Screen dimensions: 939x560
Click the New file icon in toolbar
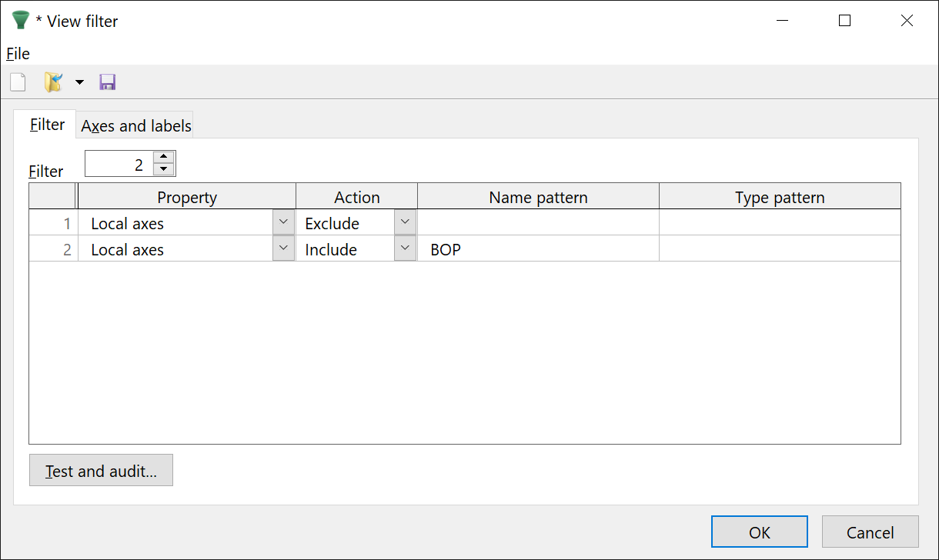(18, 82)
